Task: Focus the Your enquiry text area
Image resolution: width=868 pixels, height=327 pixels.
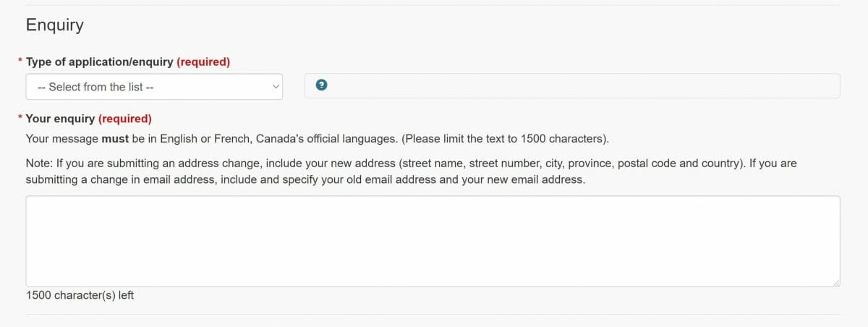Action: pyautogui.click(x=433, y=241)
